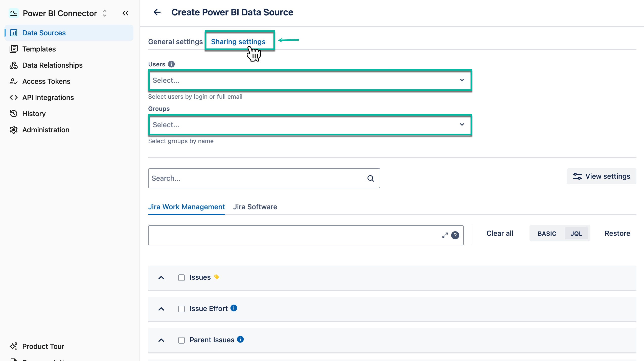Open the Users Select dropdown

tap(310, 80)
